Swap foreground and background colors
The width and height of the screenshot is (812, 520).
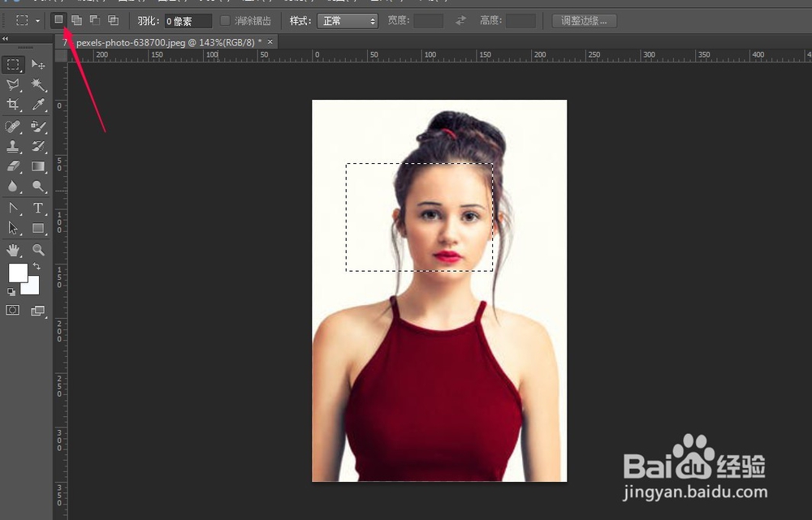pyautogui.click(x=37, y=266)
